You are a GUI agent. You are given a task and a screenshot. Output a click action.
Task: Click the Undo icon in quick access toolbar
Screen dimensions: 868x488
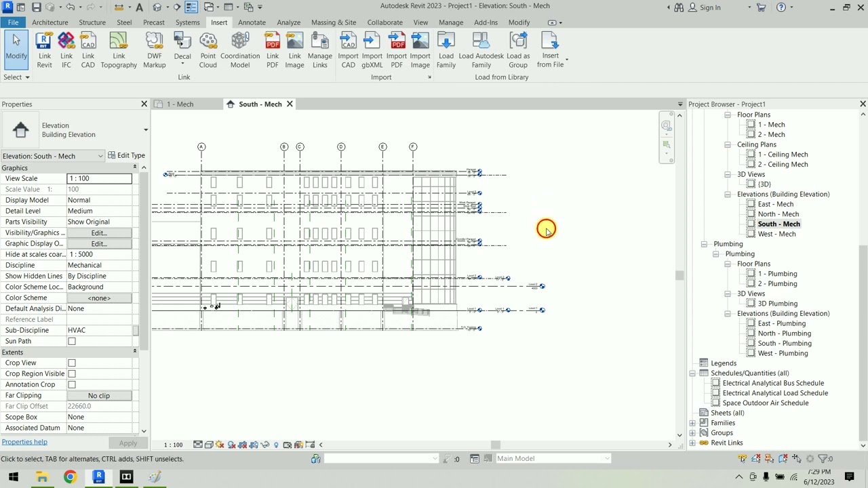[69, 7]
